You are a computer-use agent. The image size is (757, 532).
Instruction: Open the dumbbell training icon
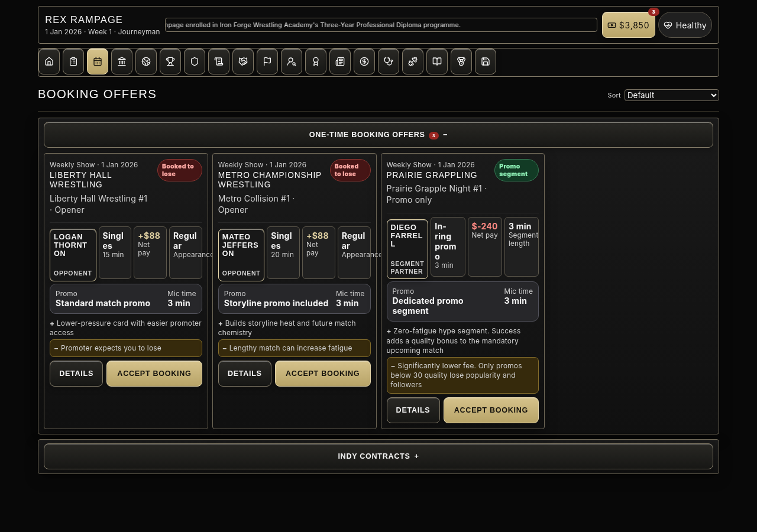(413, 61)
